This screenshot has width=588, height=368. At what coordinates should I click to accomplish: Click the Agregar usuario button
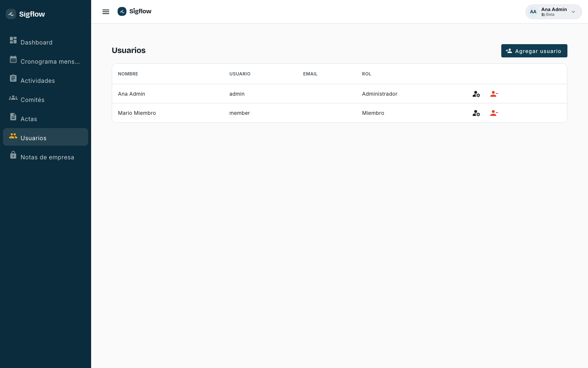(x=534, y=51)
